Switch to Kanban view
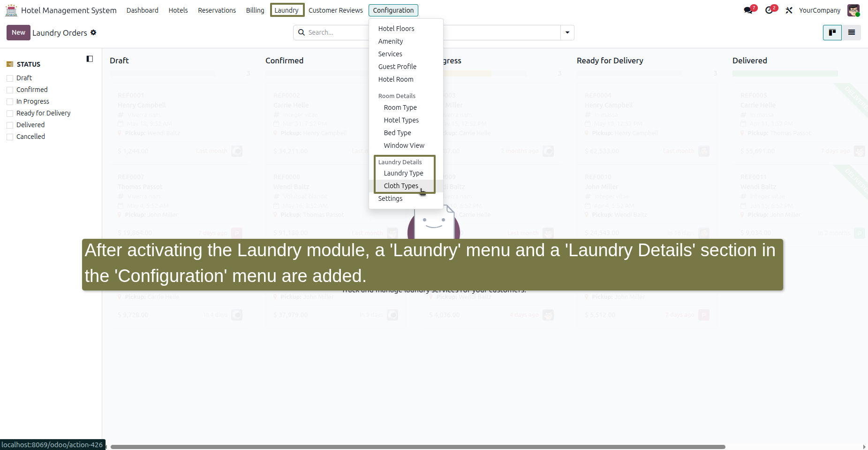 (832, 32)
